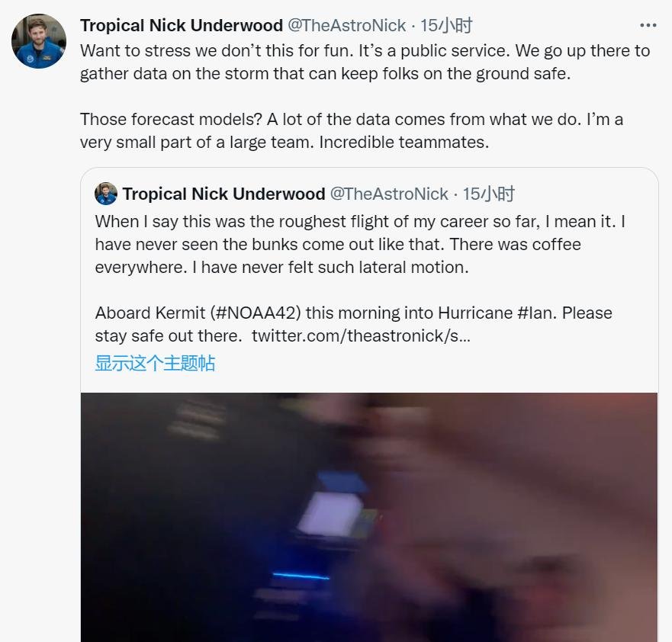The height and width of the screenshot is (642, 672).
Task: Play the blurry video thumbnail
Action: pos(369,517)
